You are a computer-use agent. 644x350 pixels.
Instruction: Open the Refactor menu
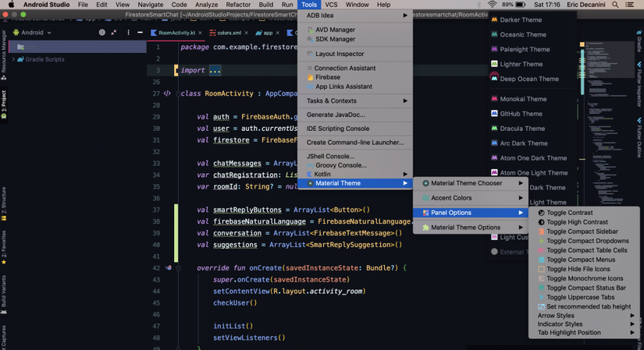tap(238, 5)
